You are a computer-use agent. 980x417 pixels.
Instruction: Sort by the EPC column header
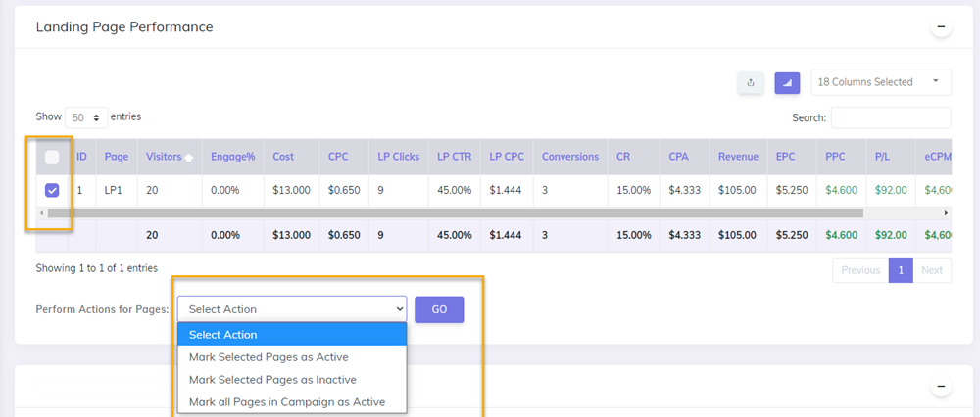[x=791, y=157]
